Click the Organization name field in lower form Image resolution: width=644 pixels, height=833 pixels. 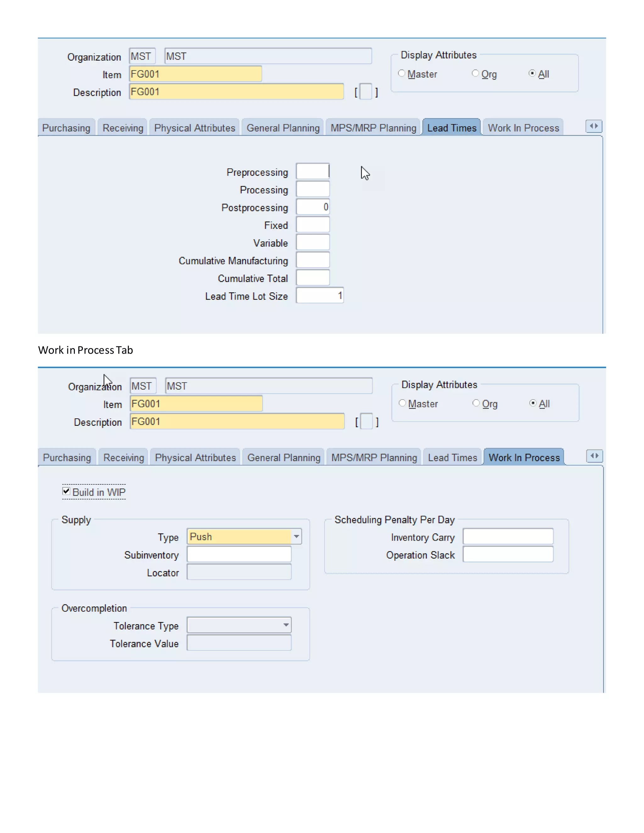pyautogui.click(x=269, y=386)
